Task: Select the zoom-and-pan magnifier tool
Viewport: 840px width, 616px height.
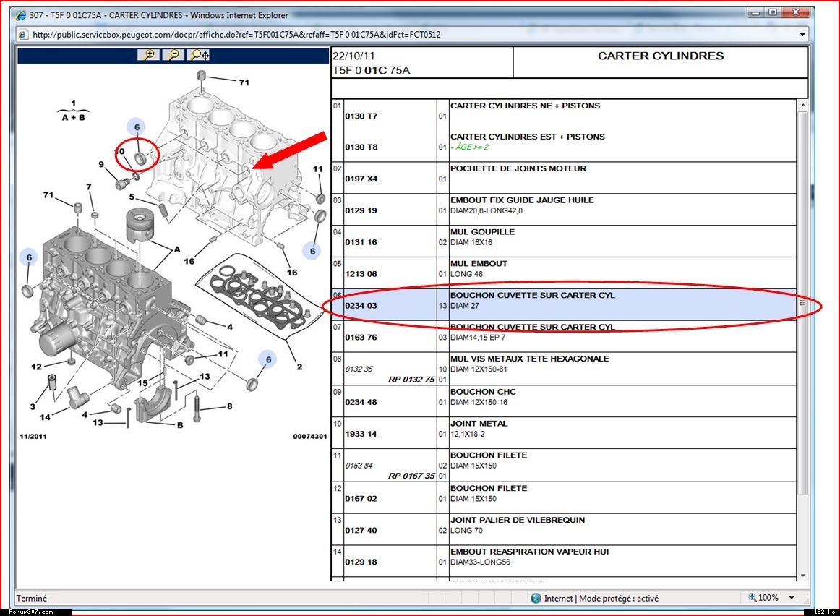Action: [x=198, y=55]
